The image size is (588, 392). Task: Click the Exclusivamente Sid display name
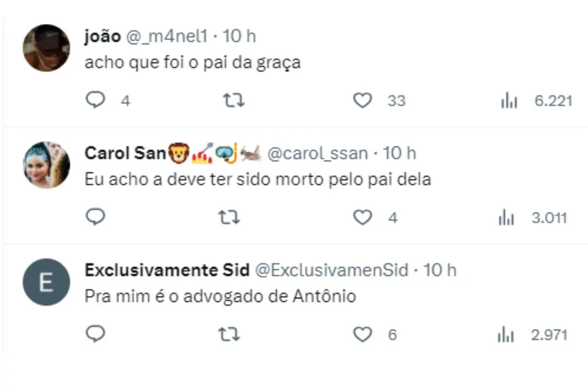coord(167,270)
